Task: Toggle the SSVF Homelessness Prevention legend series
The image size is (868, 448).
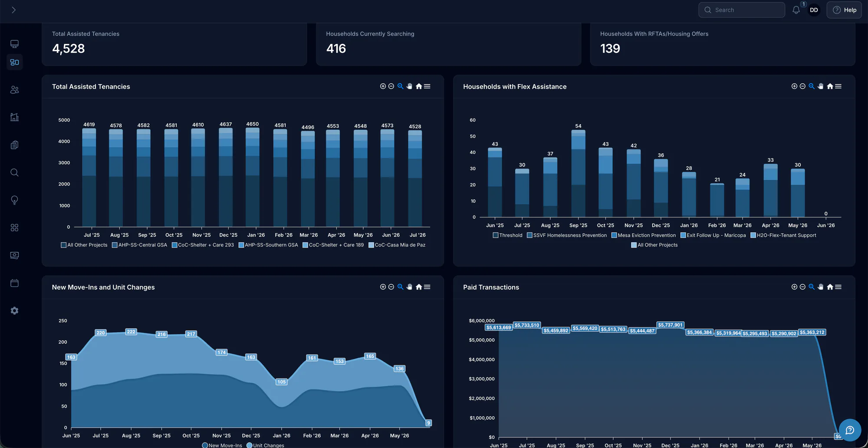Action: tap(567, 235)
